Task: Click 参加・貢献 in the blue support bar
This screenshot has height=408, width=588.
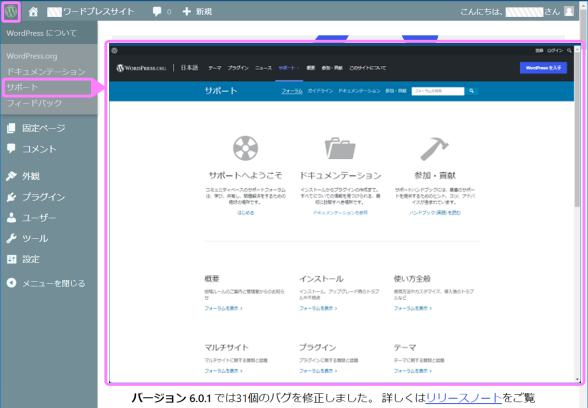Action: [x=396, y=91]
